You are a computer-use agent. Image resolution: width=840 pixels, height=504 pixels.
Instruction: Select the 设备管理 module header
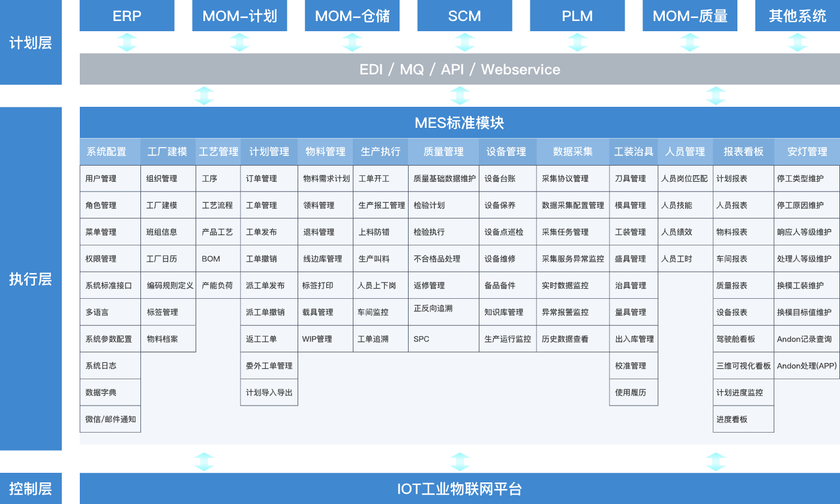point(508,152)
